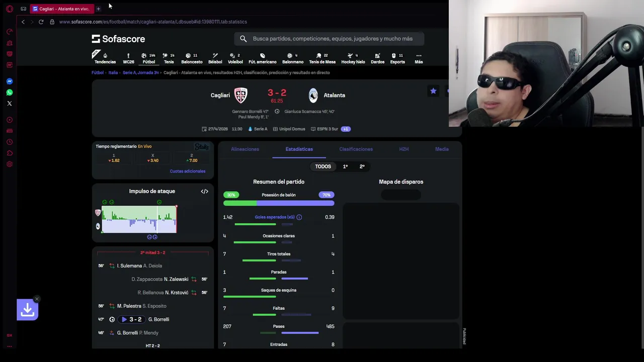Click the search input field

point(329,39)
